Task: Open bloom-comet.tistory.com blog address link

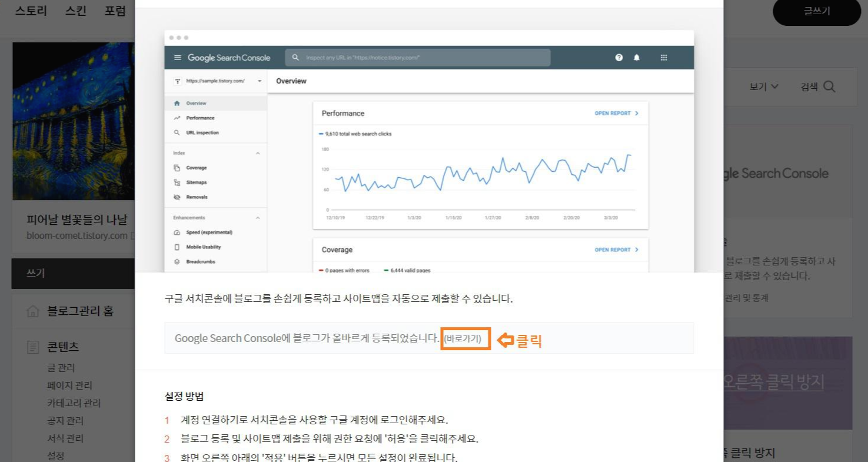Action: point(77,235)
